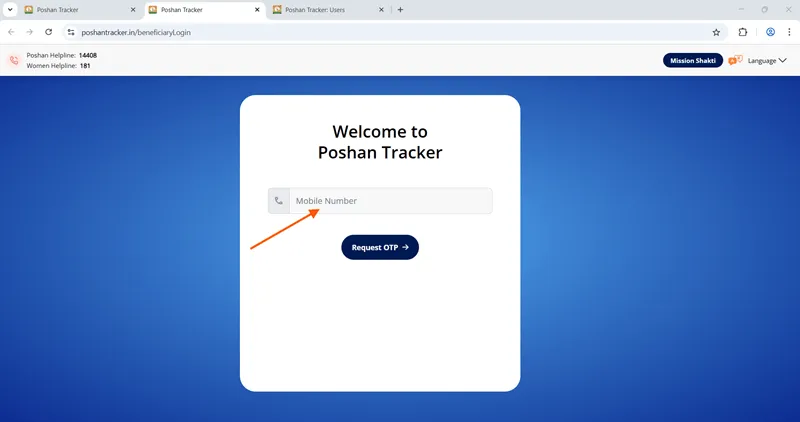Click the translate chat icon beside Language
The width and height of the screenshot is (800, 422).
[x=735, y=60]
